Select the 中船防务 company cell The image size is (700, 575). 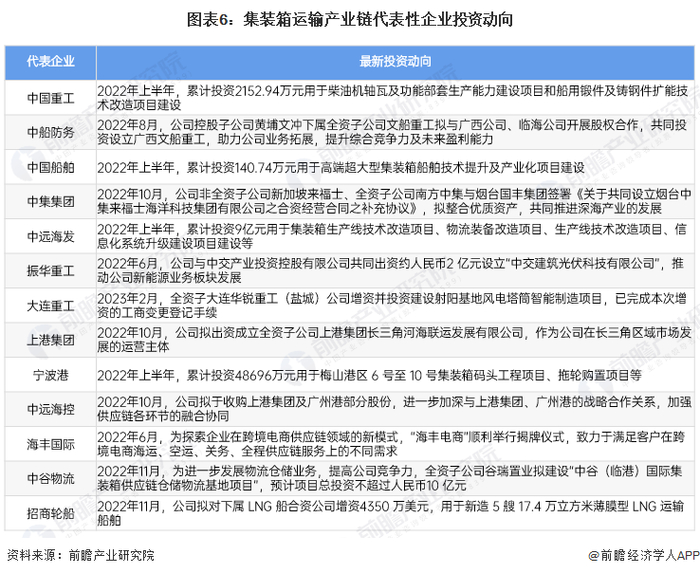(x=50, y=132)
